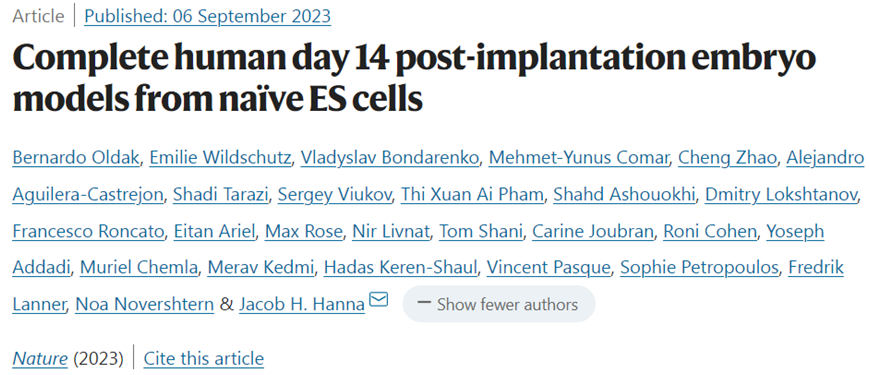
Task: Open Noa Novershtern author link
Action: point(145,304)
